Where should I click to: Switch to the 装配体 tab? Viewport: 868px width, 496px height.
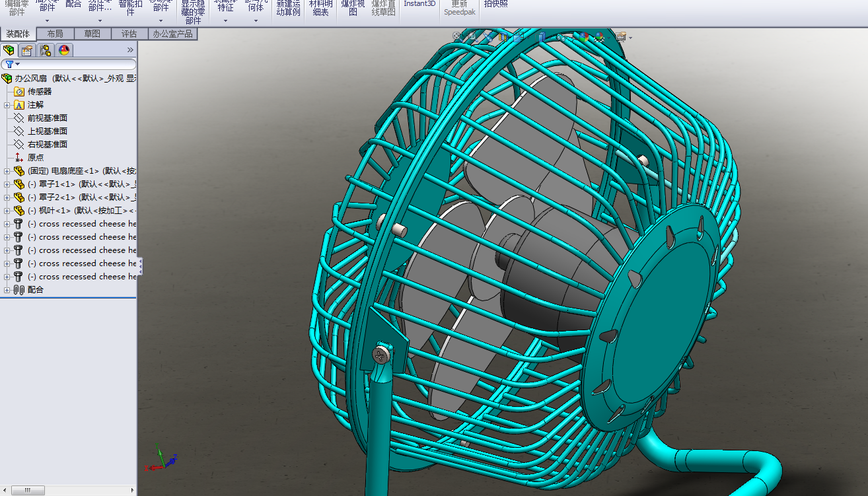pos(18,34)
